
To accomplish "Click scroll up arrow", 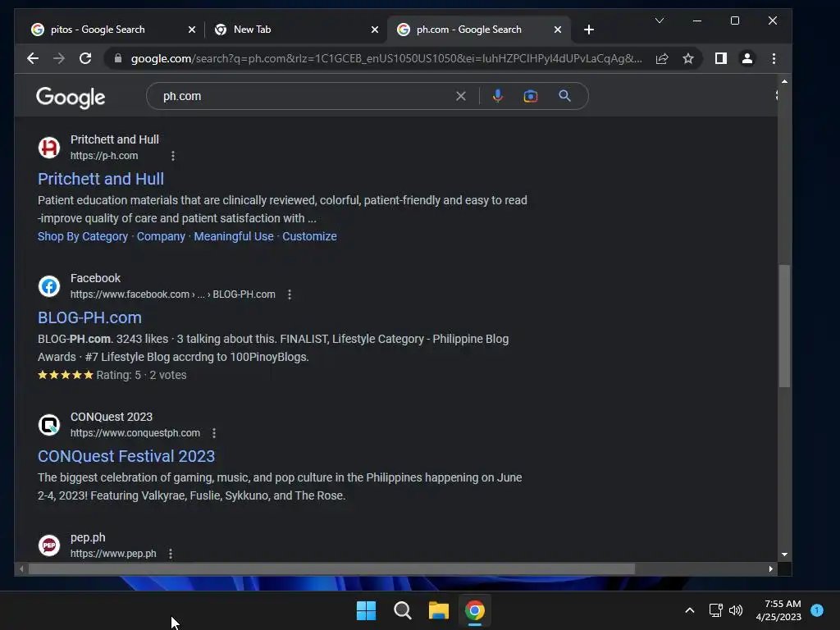I will tap(784, 81).
